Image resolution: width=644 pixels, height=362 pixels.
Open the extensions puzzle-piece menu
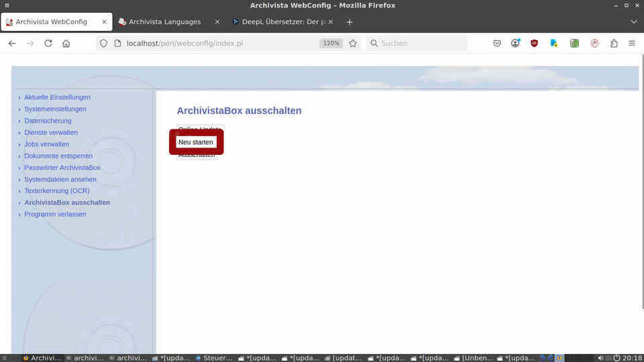[x=614, y=43]
